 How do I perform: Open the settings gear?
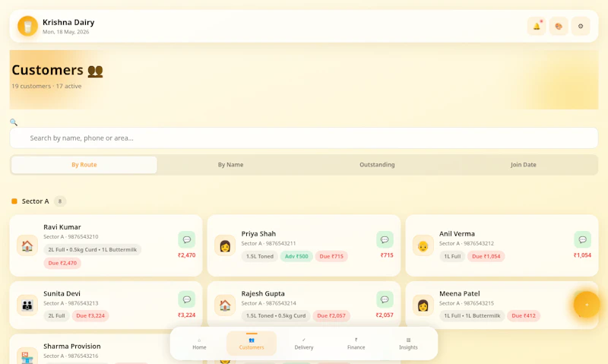click(581, 27)
